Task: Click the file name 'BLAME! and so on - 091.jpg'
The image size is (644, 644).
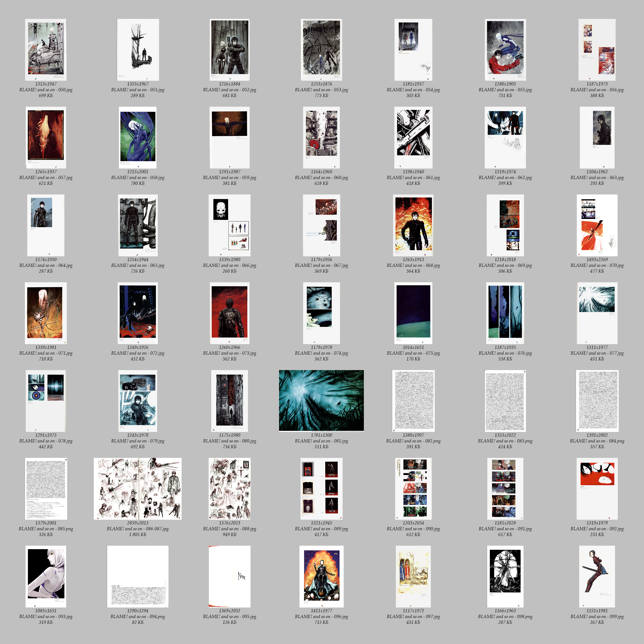Action: [x=505, y=529]
